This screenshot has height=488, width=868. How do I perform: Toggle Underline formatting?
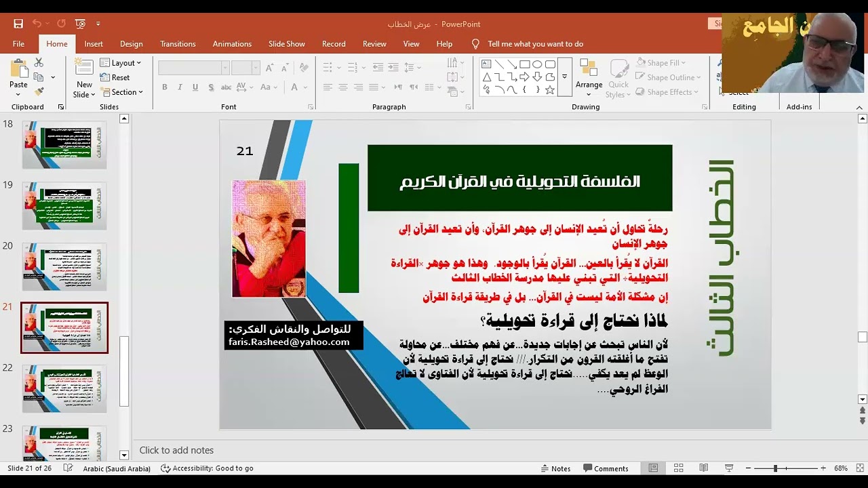195,87
